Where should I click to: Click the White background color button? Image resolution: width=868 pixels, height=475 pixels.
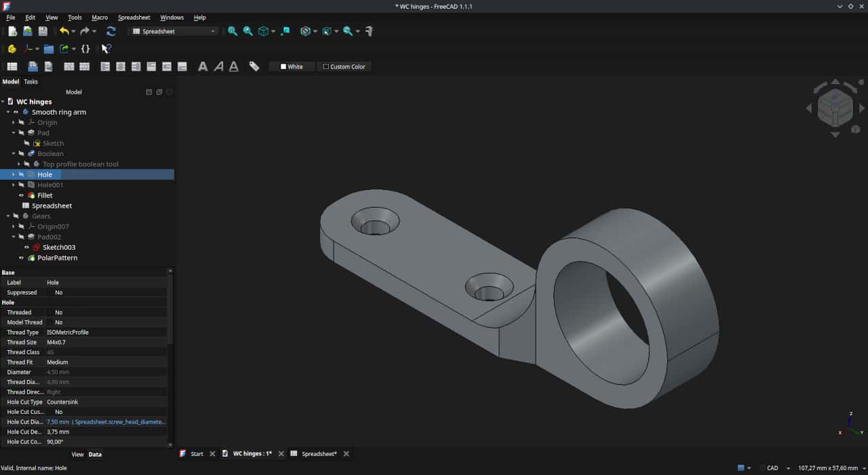tap(292, 66)
